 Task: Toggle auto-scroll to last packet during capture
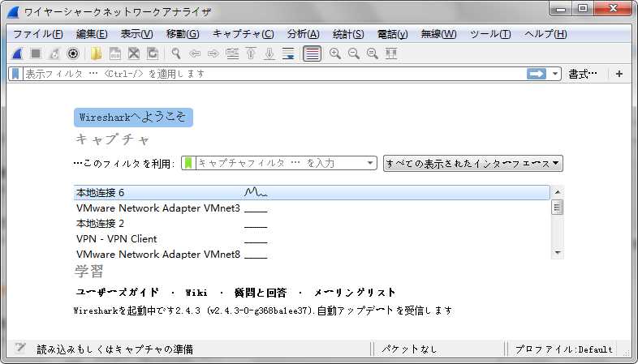[x=288, y=54]
